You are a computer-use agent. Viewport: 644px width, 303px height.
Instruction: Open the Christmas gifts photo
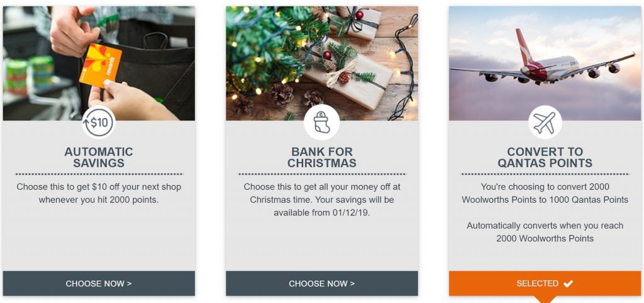(321, 64)
